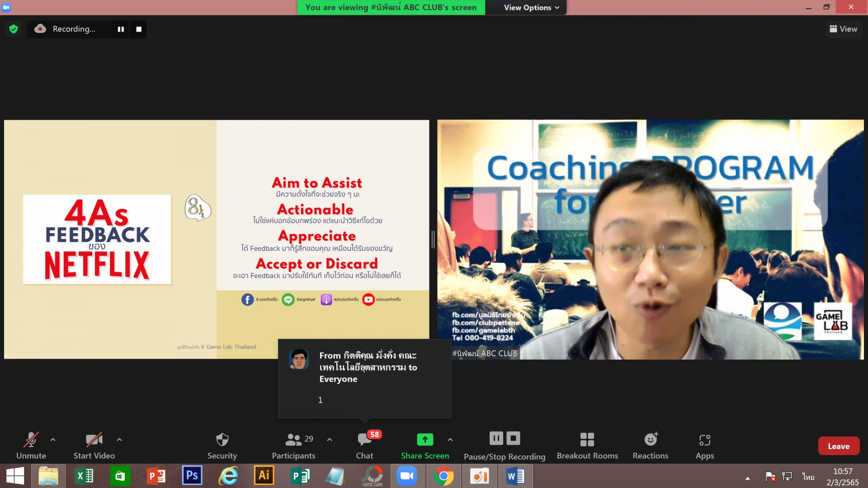This screenshot has width=868, height=488.
Task: Click the Facebook icon on the slide
Action: click(247, 300)
